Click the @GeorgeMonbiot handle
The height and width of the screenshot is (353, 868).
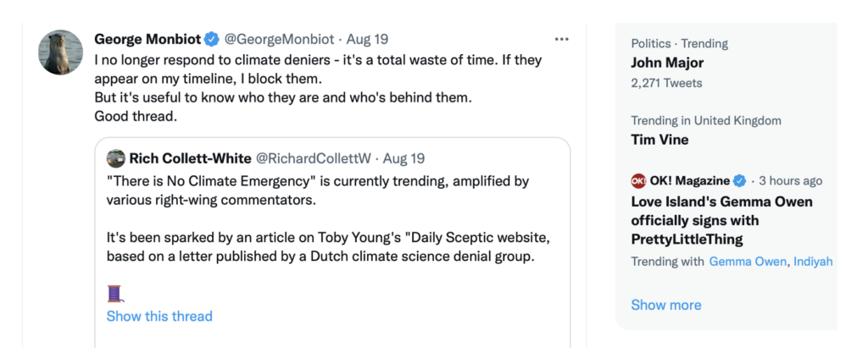[277, 39]
